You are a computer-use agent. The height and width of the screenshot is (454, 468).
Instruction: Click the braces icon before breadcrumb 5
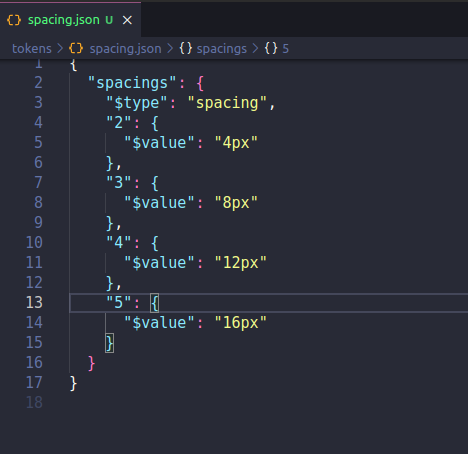coord(271,48)
